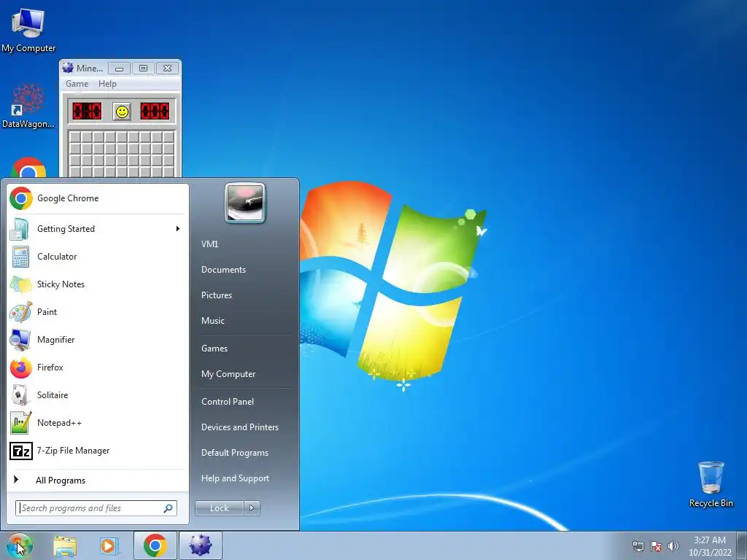Open the Getting Started Start menu entry
747x560 pixels.
[98, 229]
